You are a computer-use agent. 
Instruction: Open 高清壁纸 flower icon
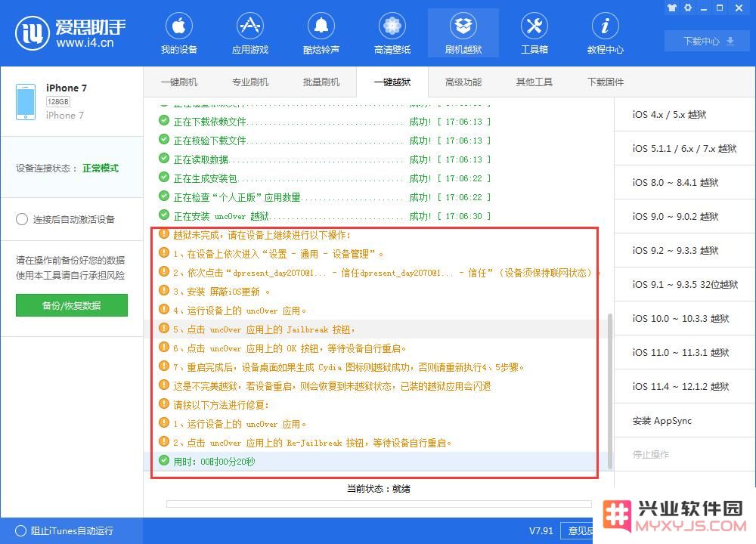[392, 26]
